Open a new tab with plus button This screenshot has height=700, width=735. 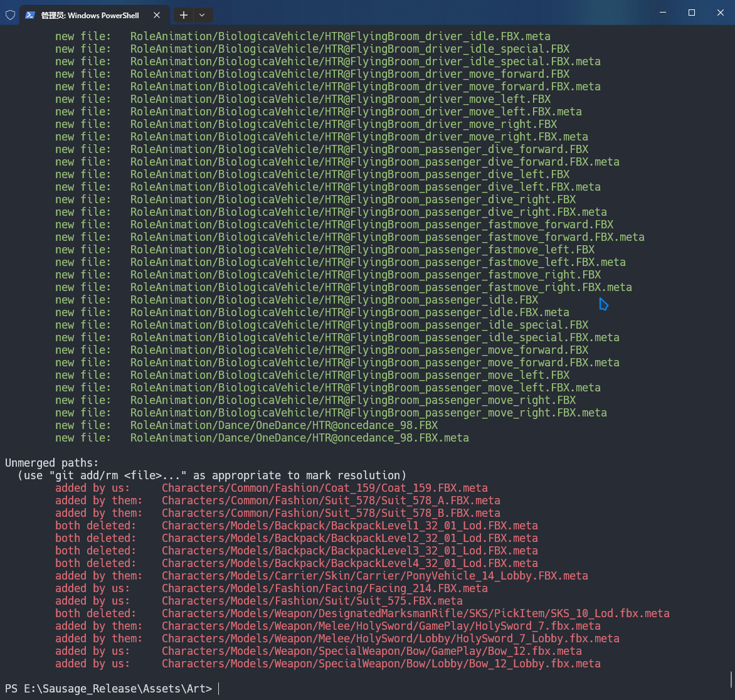click(183, 15)
